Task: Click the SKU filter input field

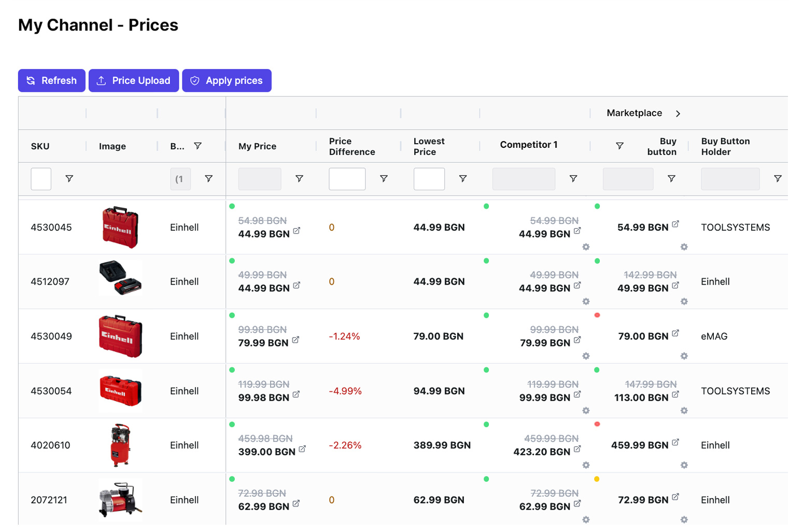Action: coord(40,178)
